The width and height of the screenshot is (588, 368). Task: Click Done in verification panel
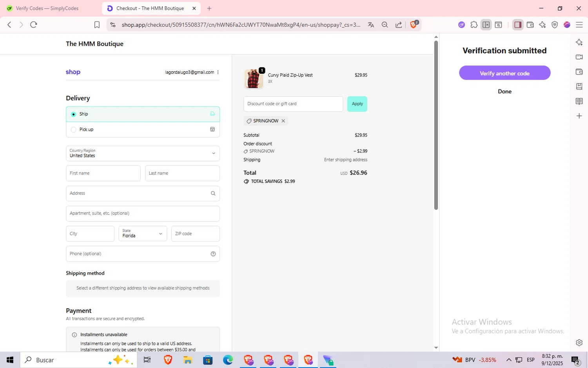pos(505,91)
